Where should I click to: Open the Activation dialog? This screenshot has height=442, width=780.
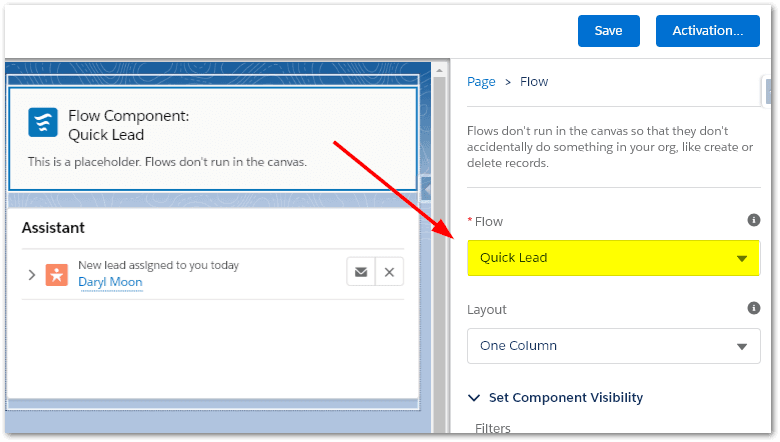[x=707, y=31]
